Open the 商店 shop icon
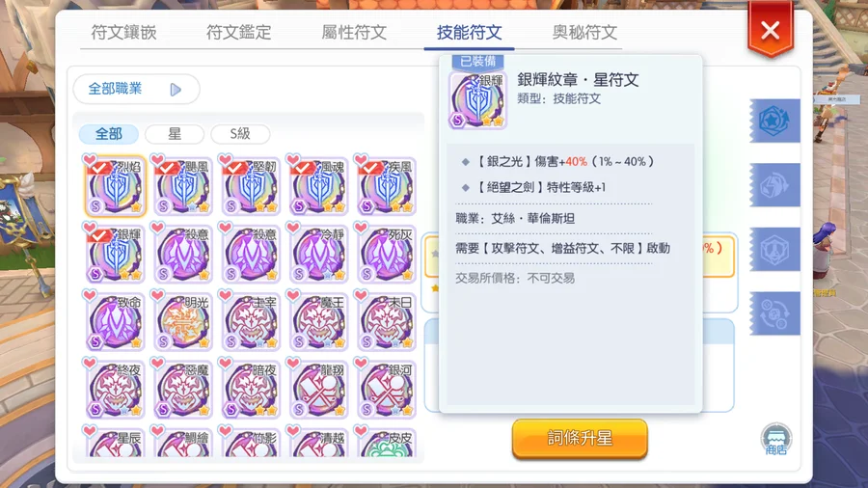This screenshot has height=488, width=868. 776,440
